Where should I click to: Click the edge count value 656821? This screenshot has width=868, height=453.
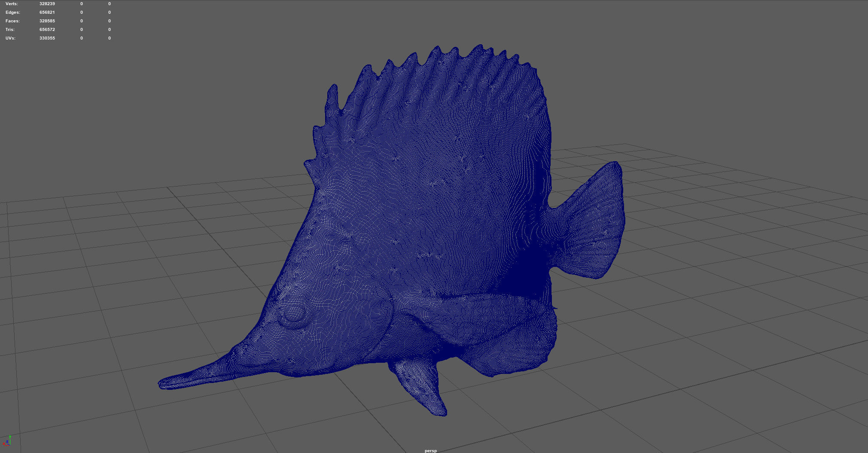pos(47,12)
